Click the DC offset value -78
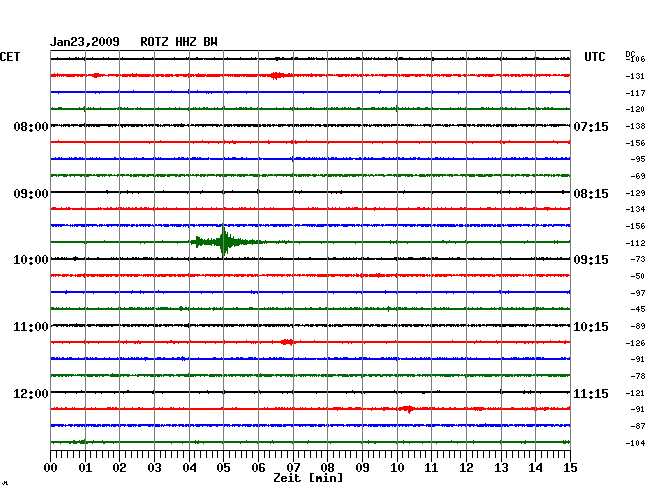This screenshot has width=650, height=494. (637, 376)
